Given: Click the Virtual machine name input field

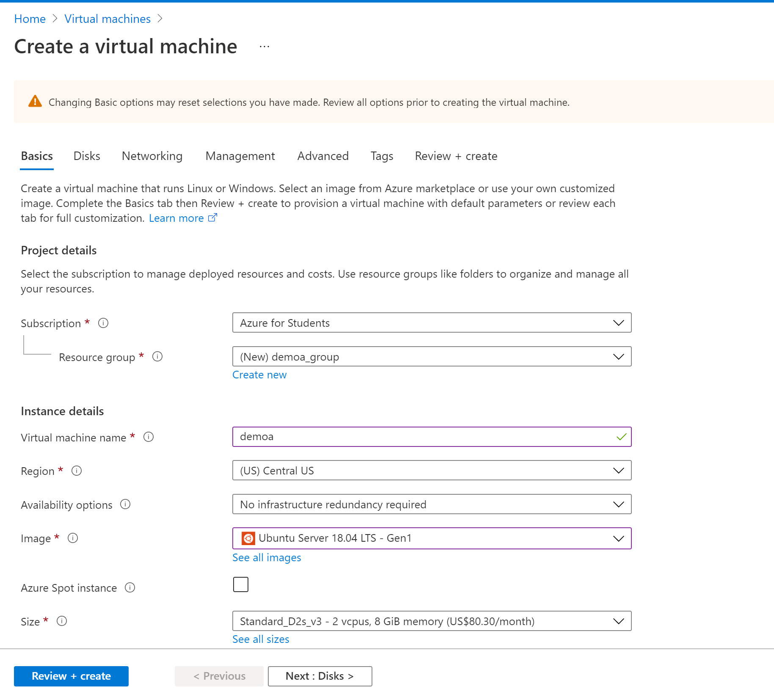Looking at the screenshot, I should [432, 437].
